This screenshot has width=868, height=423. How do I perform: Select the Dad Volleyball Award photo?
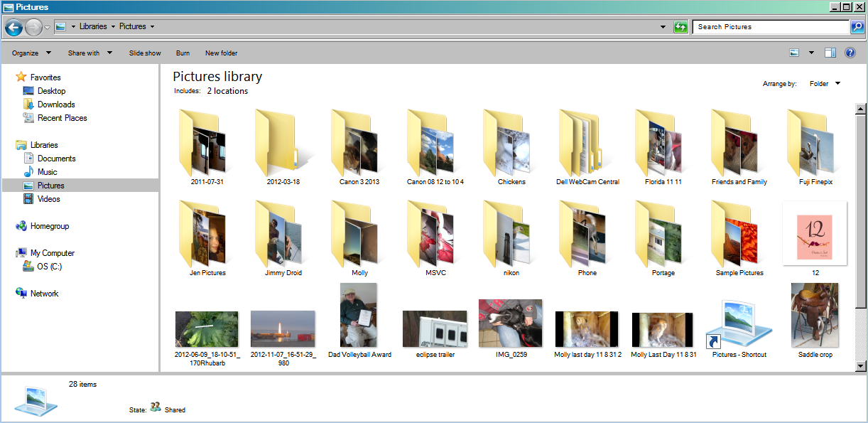pos(359,316)
